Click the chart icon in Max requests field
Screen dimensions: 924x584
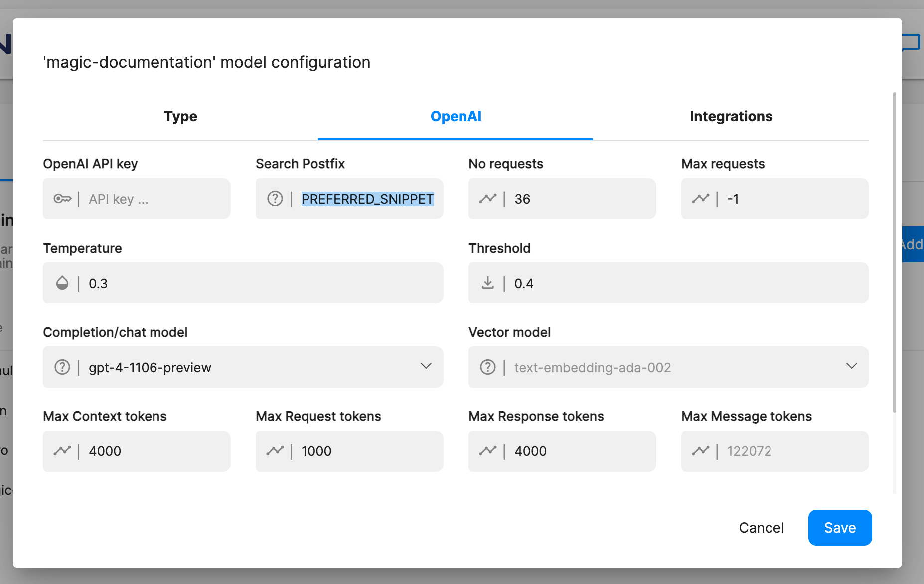(700, 199)
